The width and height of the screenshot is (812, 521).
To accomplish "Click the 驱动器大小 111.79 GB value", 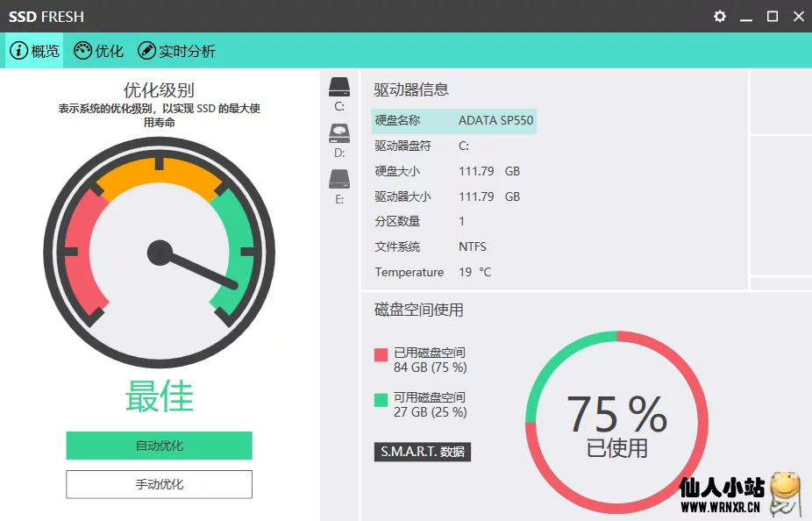I will coord(489,196).
